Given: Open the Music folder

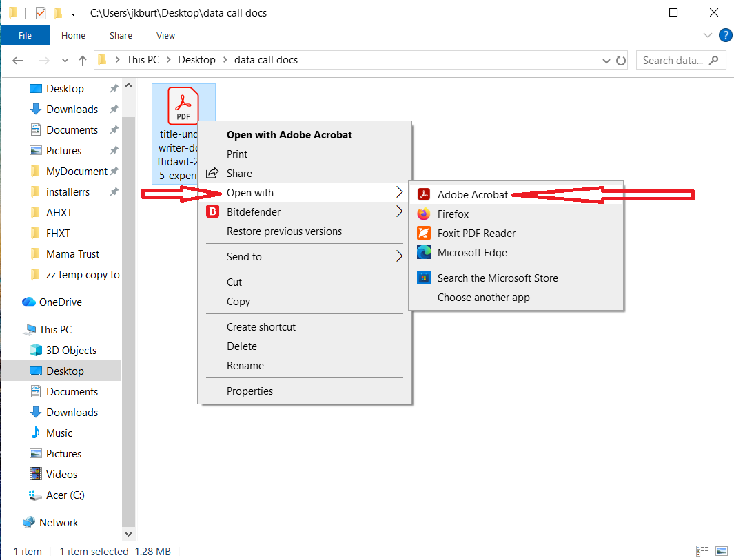Looking at the screenshot, I should pyautogui.click(x=59, y=433).
